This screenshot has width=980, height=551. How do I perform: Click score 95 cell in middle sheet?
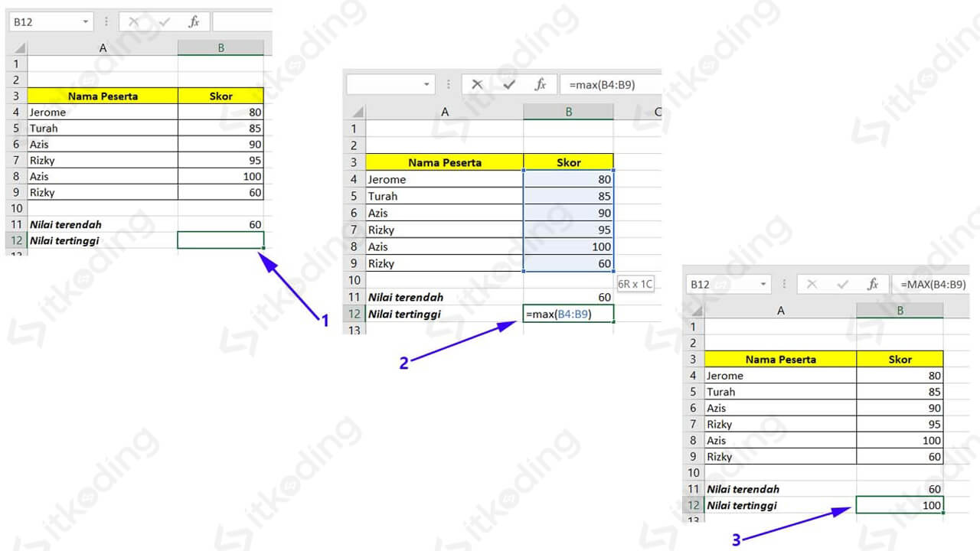pos(569,230)
